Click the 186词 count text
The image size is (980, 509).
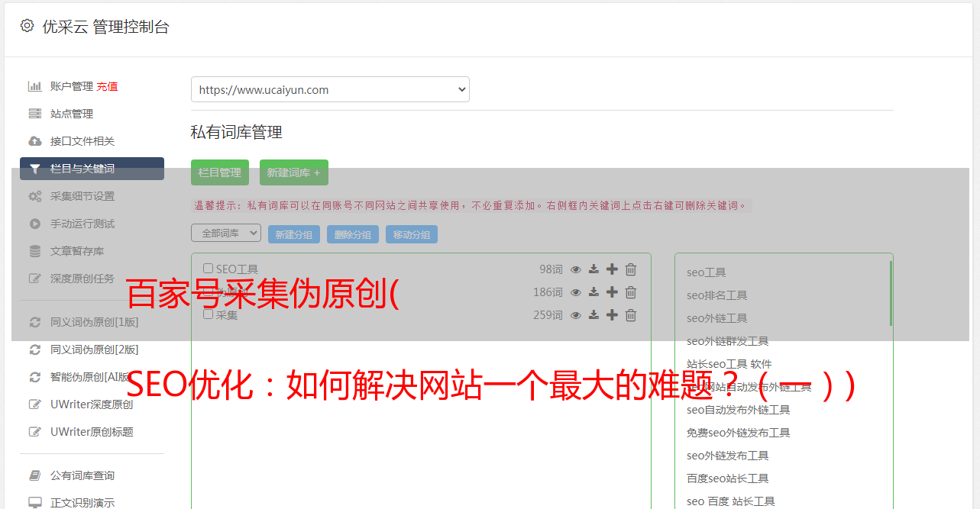pyautogui.click(x=548, y=292)
